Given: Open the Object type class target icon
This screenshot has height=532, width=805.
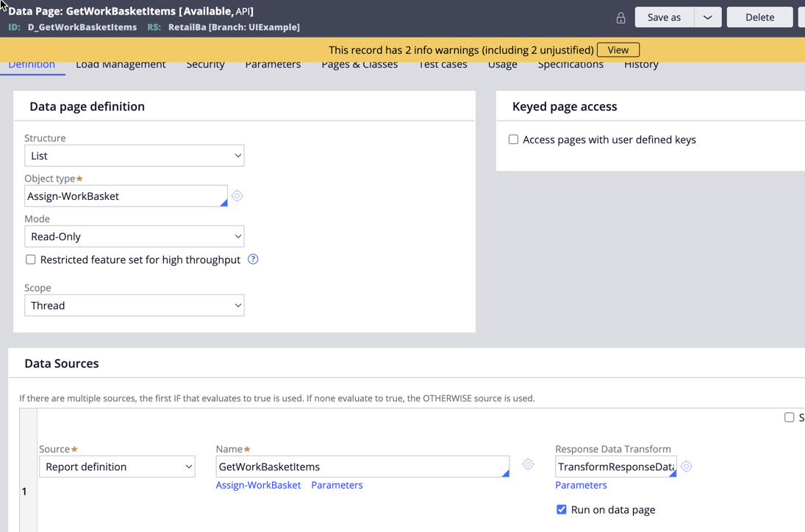Looking at the screenshot, I should (237, 196).
